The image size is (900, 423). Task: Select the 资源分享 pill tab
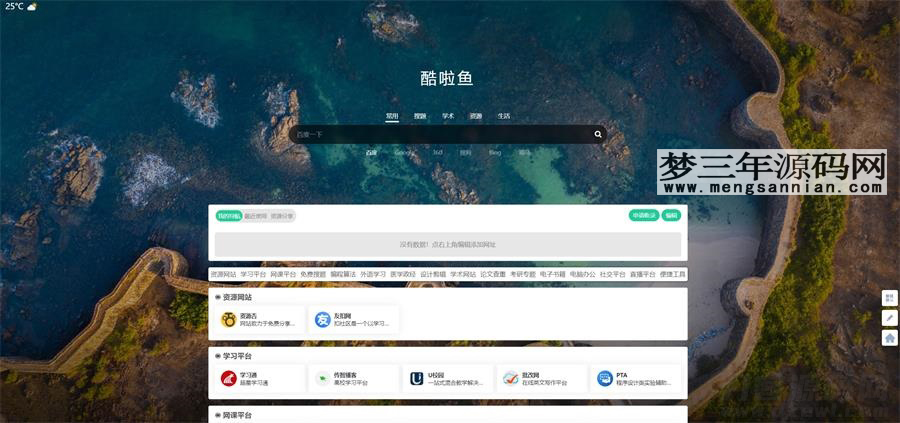point(282,216)
